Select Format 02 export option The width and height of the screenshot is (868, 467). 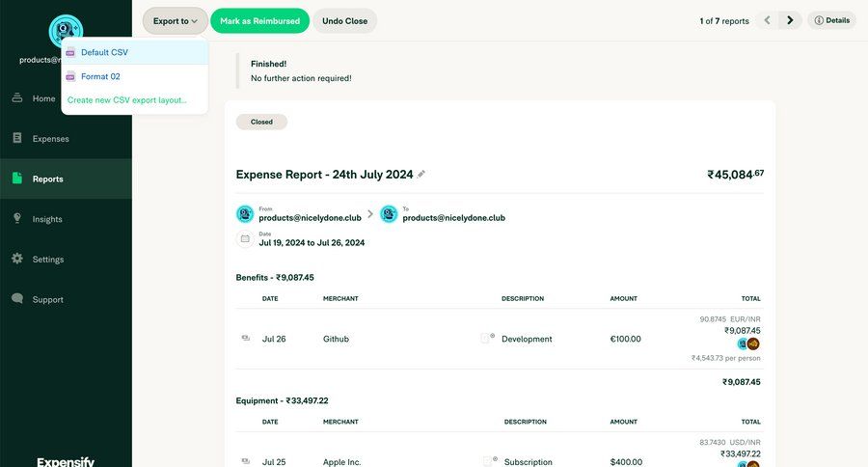(x=134, y=76)
